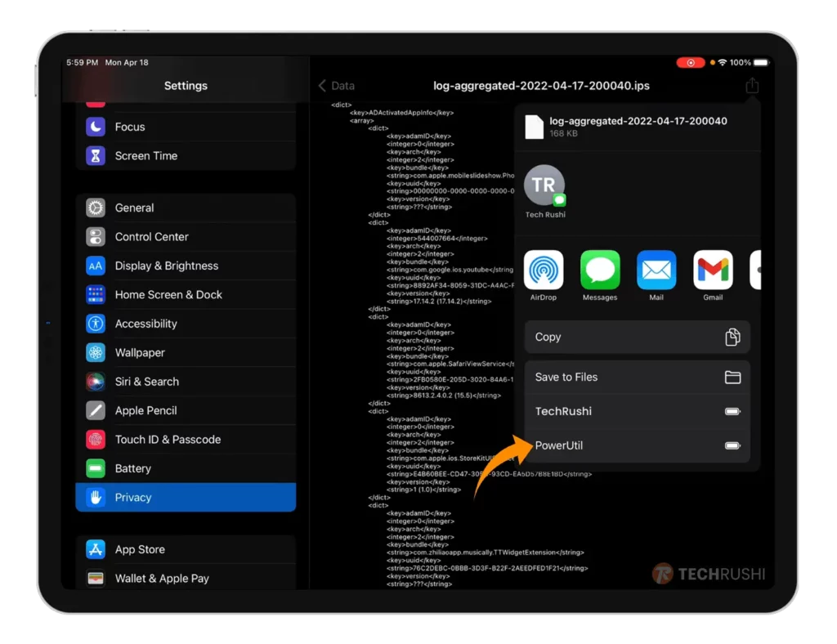Tap the Copy documents icon
The width and height of the screenshot is (837, 644).
pyautogui.click(x=732, y=338)
